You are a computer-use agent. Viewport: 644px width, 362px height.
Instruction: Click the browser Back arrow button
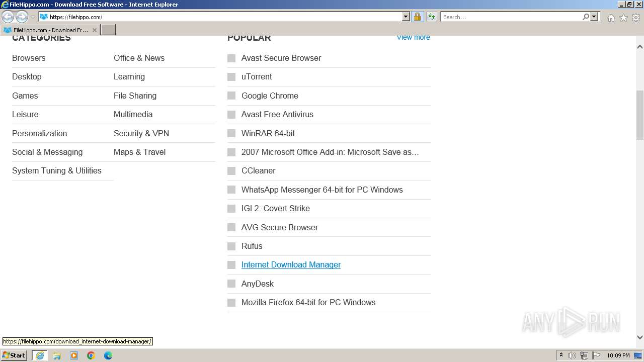pos(8,17)
